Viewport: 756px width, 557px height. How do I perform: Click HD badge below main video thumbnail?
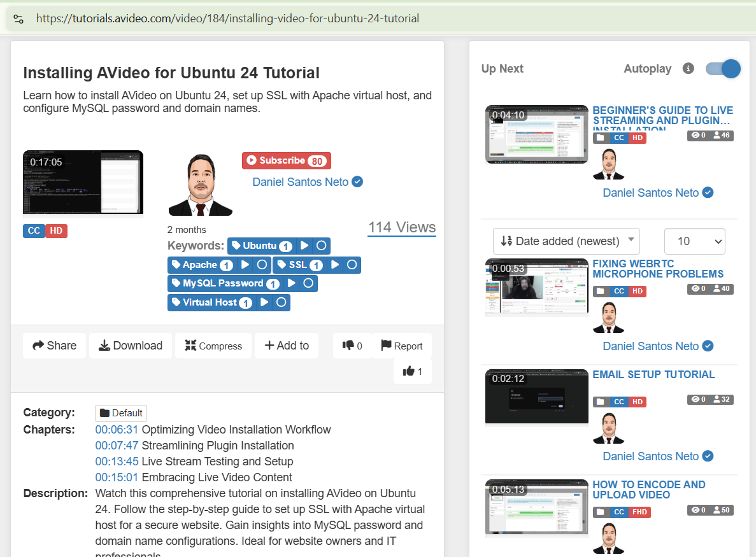pyautogui.click(x=56, y=231)
